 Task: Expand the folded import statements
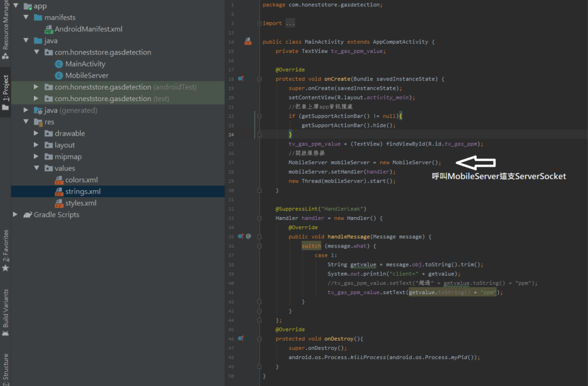(x=290, y=24)
